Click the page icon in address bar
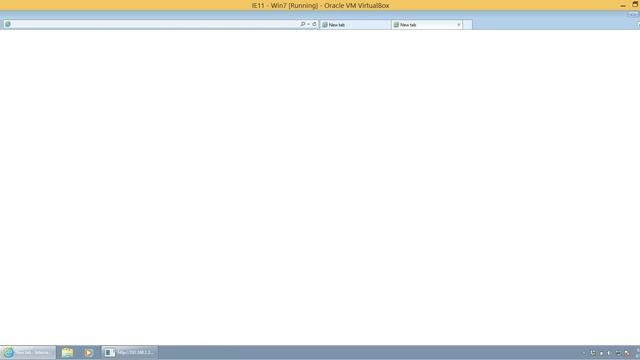The height and width of the screenshot is (360, 640). (x=7, y=24)
